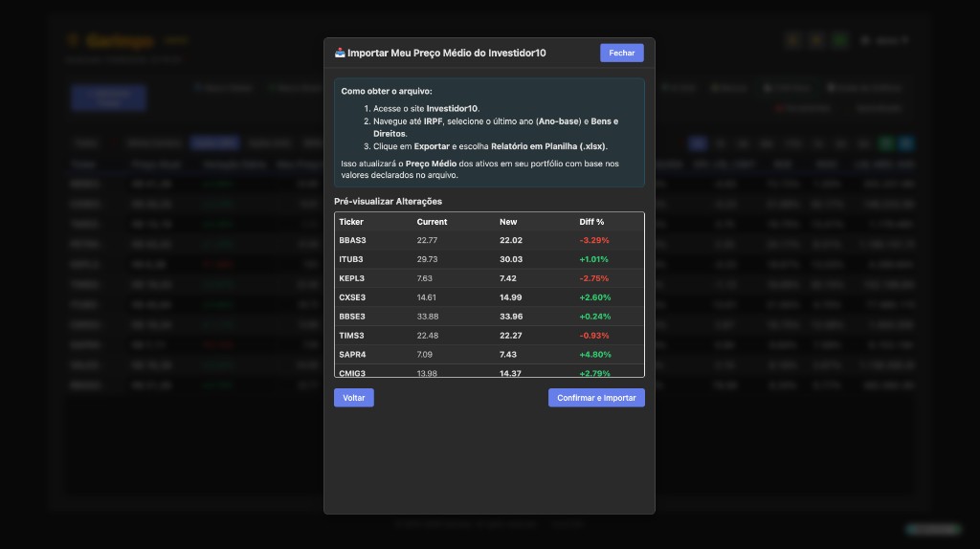The height and width of the screenshot is (549, 980).
Task: Click the inbox icon in the dialog title
Action: 340,54
